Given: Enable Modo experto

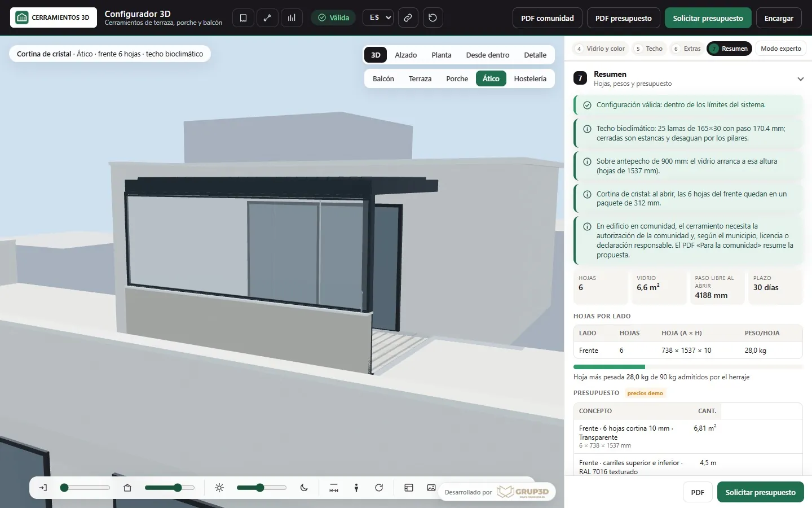Looking at the screenshot, I should pyautogui.click(x=780, y=49).
